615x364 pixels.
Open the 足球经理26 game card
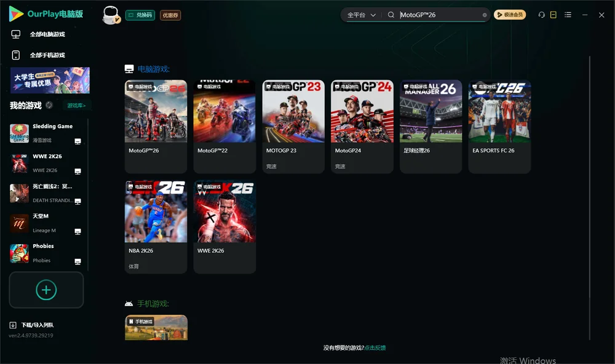(430, 126)
